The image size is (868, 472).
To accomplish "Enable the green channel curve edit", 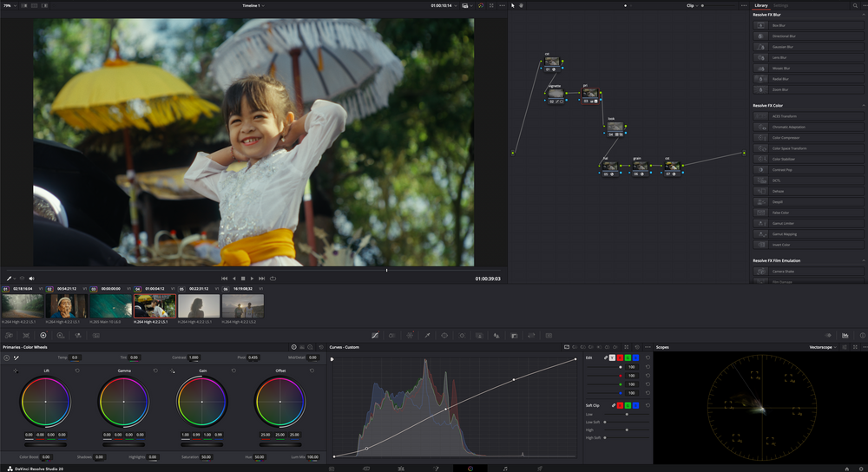I will pyautogui.click(x=628, y=358).
